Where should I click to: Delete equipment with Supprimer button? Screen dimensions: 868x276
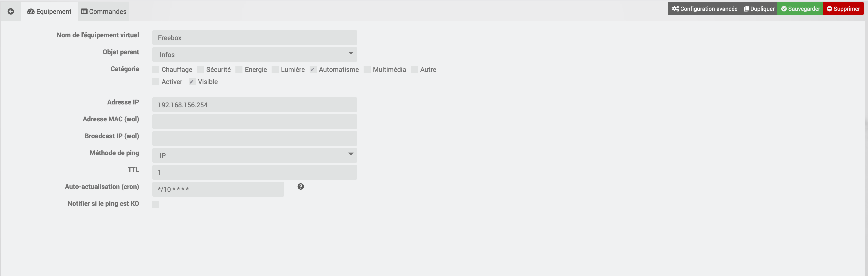[843, 9]
